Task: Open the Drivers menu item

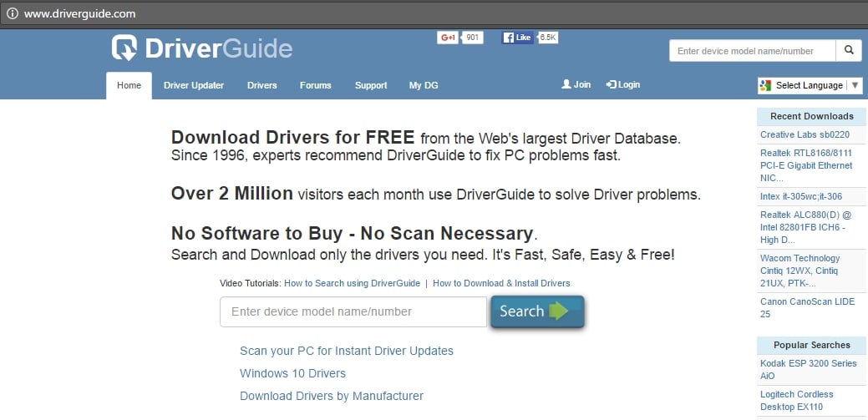Action: (261, 85)
